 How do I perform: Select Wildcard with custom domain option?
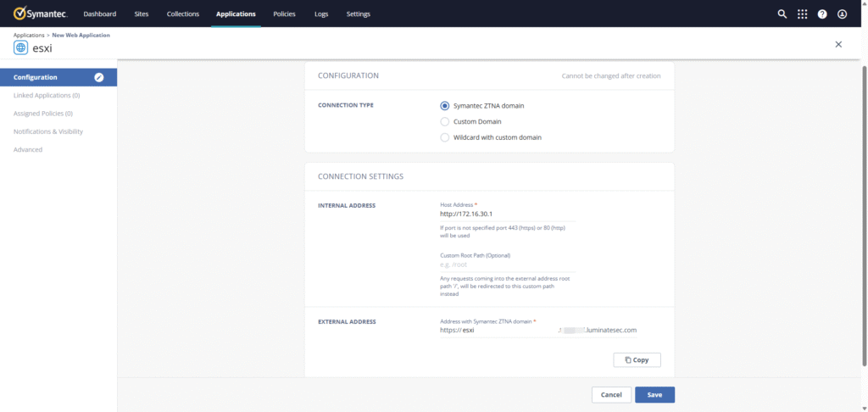[x=444, y=137]
